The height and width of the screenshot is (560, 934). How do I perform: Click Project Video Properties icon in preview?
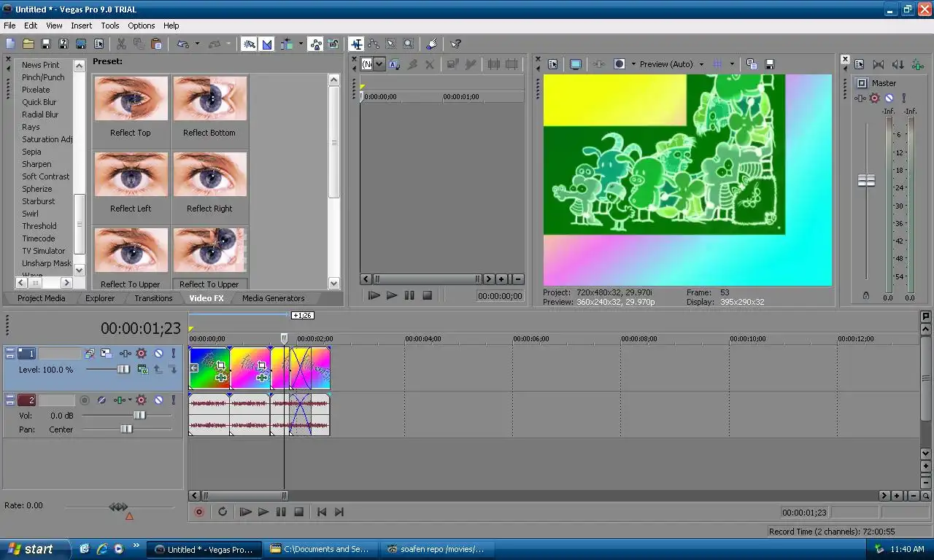[552, 64]
